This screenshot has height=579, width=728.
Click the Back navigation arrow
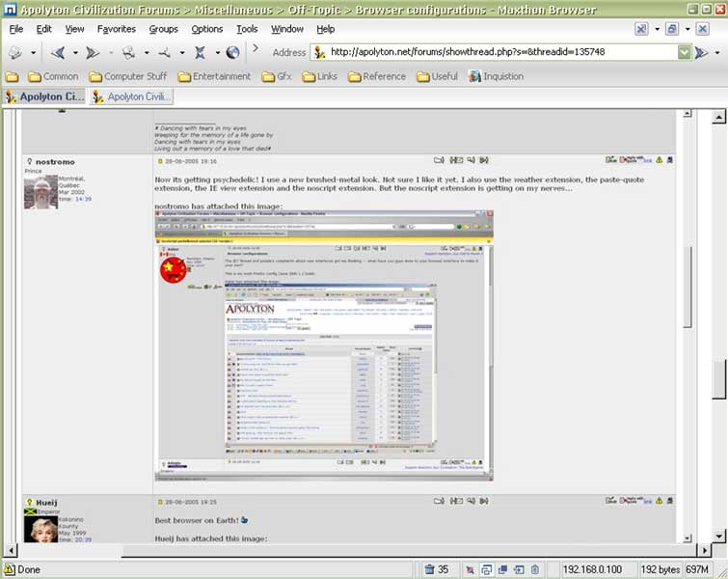57,52
